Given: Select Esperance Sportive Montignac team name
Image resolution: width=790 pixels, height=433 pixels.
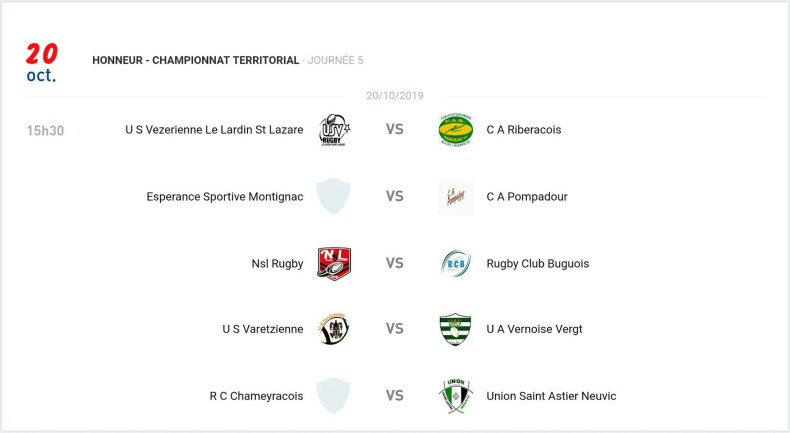Looking at the screenshot, I should click(x=225, y=197).
